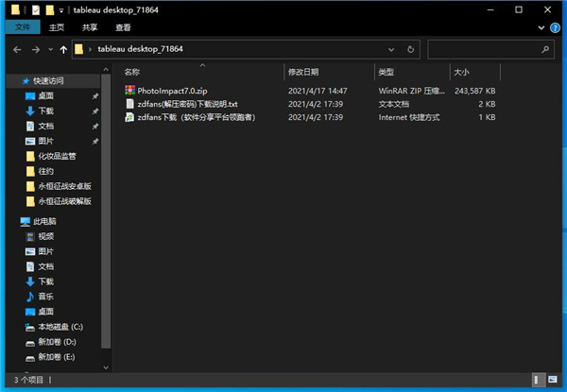Open 新加卷 (D:) drive
This screenshot has height=392, width=567.
(x=57, y=342)
